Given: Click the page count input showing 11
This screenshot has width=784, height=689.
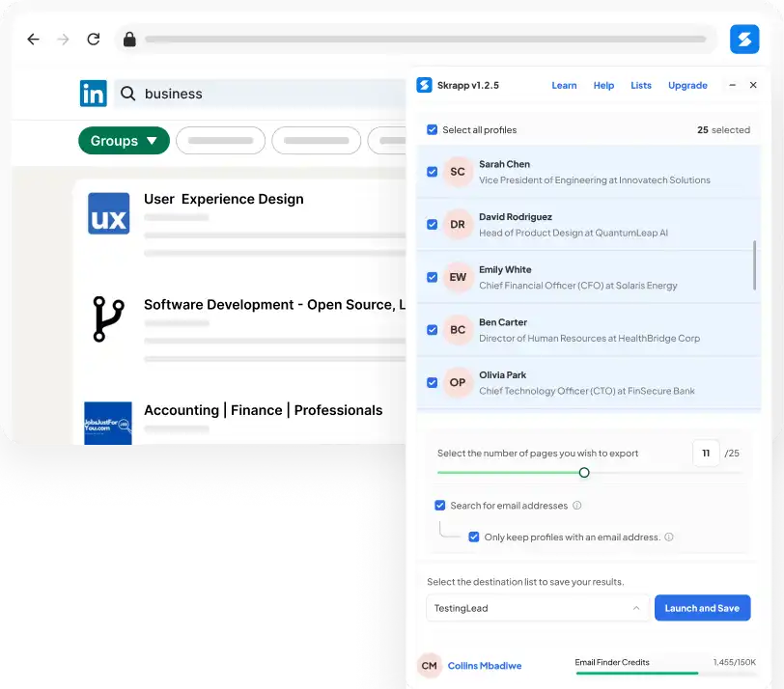Looking at the screenshot, I should click(706, 453).
